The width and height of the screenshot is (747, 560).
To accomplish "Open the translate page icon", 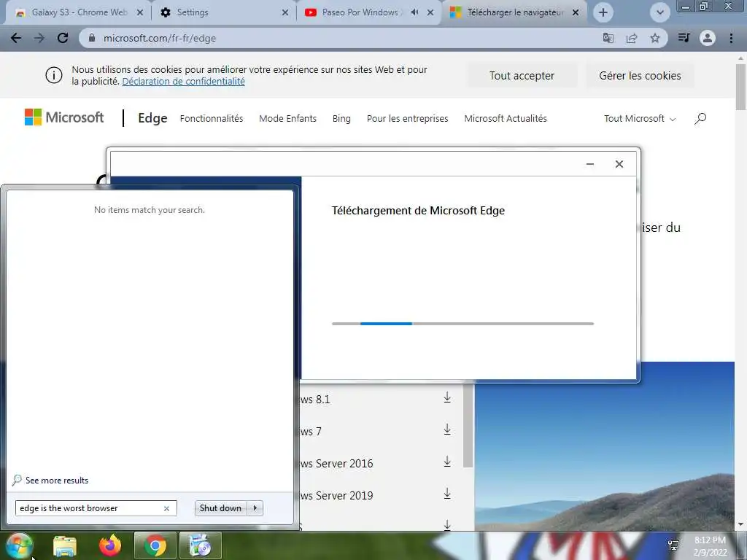I will [608, 38].
